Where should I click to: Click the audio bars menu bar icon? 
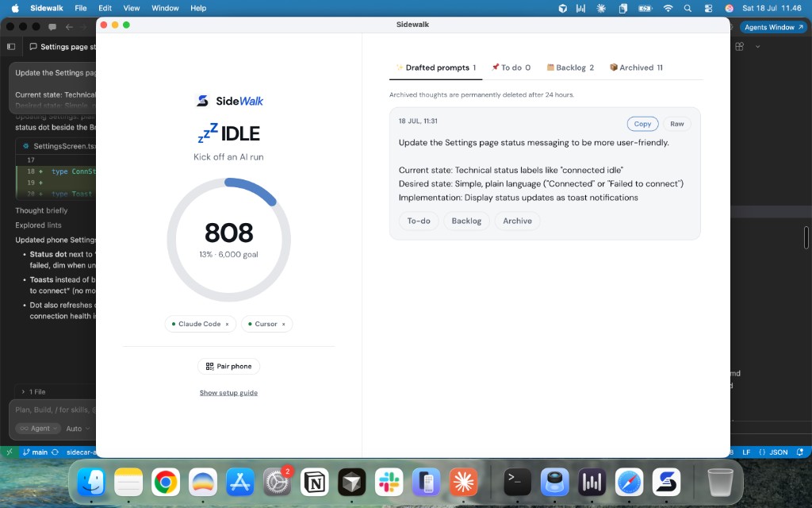tap(581, 8)
